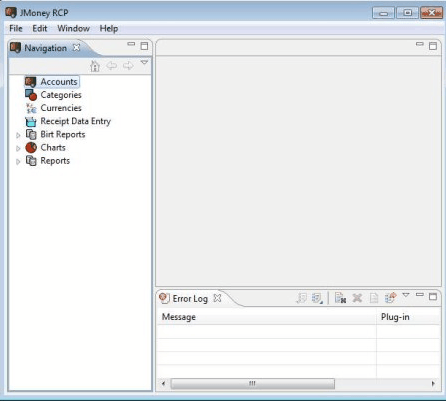Click the Home icon in Navigation toolbar
Image resolution: width=446 pixels, height=402 pixels.
(x=95, y=66)
